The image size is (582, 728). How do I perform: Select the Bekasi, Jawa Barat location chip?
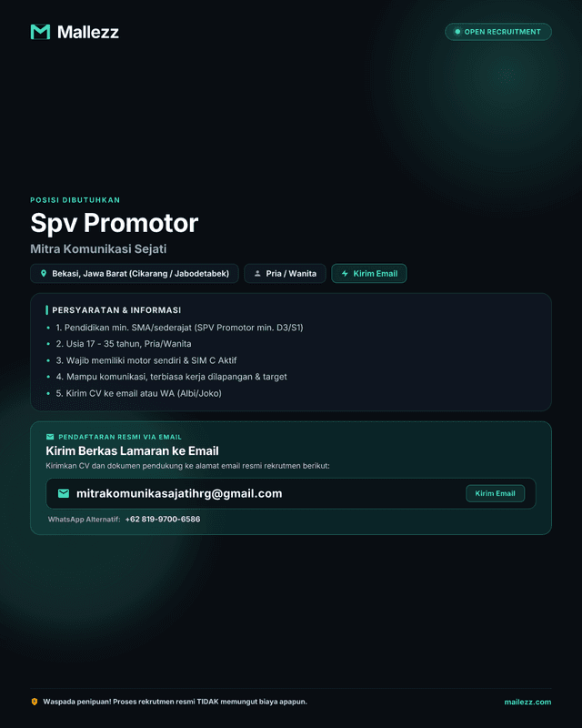click(134, 274)
